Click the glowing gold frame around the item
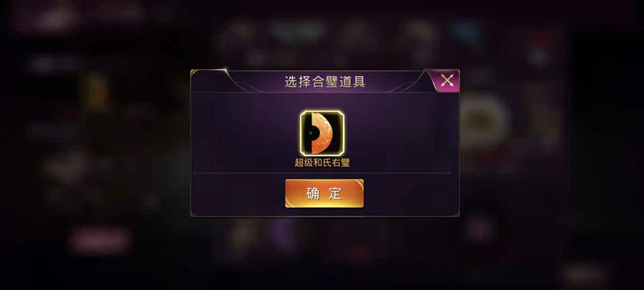The height and width of the screenshot is (290, 644). click(x=322, y=133)
